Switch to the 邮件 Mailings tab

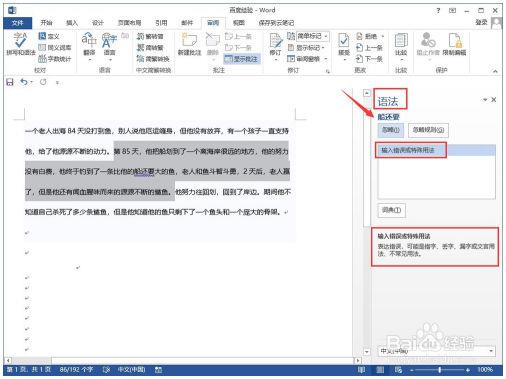[x=187, y=23]
